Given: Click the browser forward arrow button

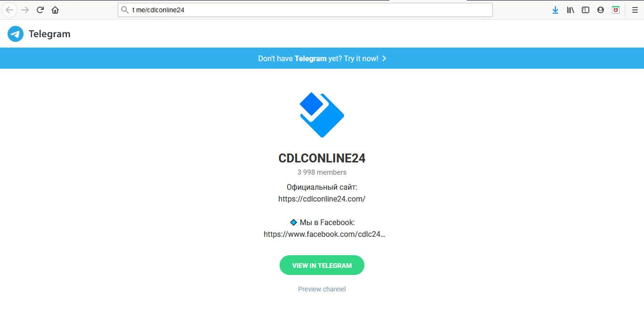Looking at the screenshot, I should (25, 10).
